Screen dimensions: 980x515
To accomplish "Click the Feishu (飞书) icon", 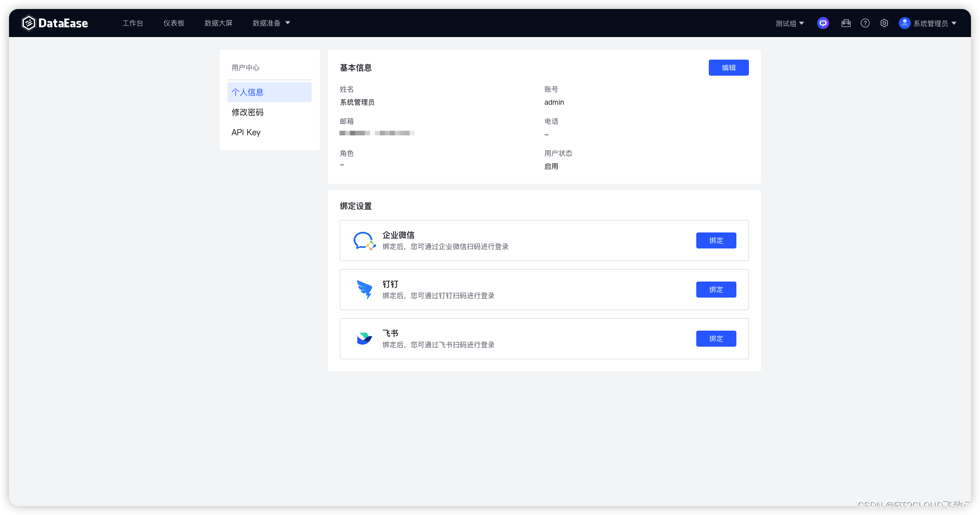I will (x=364, y=339).
